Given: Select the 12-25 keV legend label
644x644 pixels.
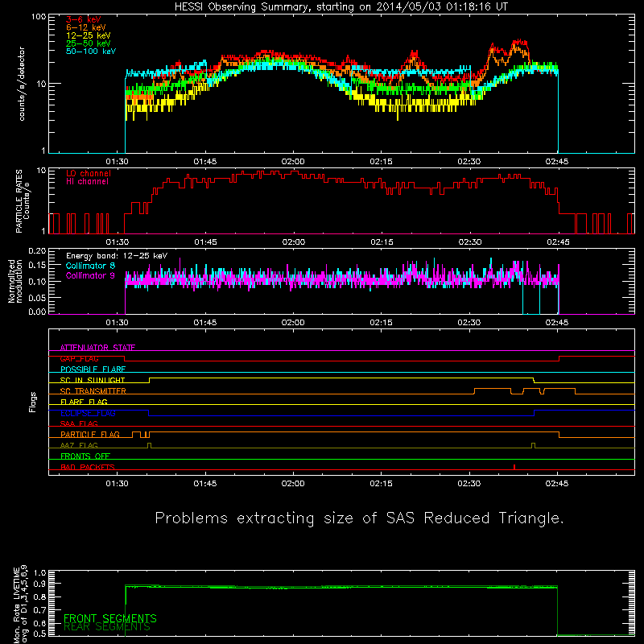Looking at the screenshot, I should tap(88, 35).
